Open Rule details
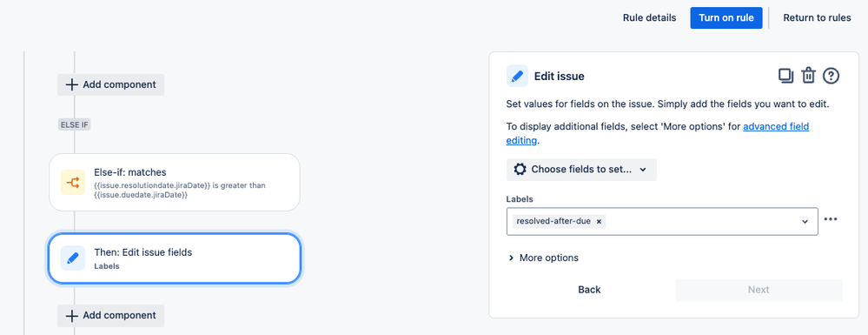Image resolution: width=868 pixels, height=335 pixels. 649,17
